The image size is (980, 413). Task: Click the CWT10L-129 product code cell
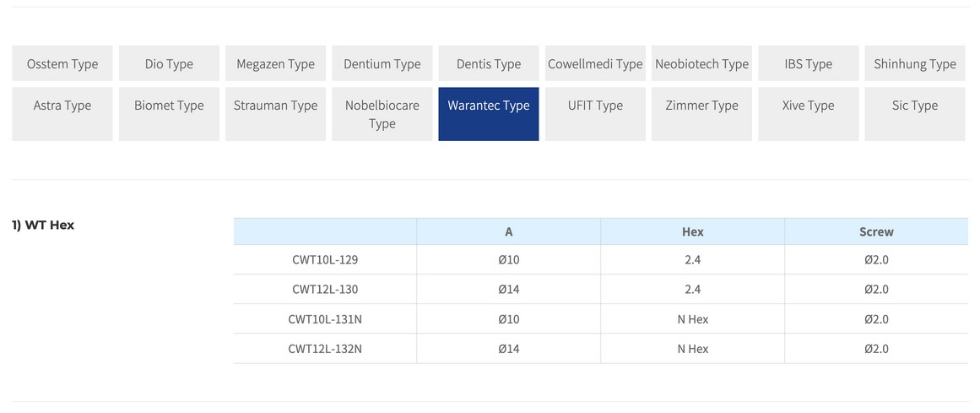pos(325,259)
